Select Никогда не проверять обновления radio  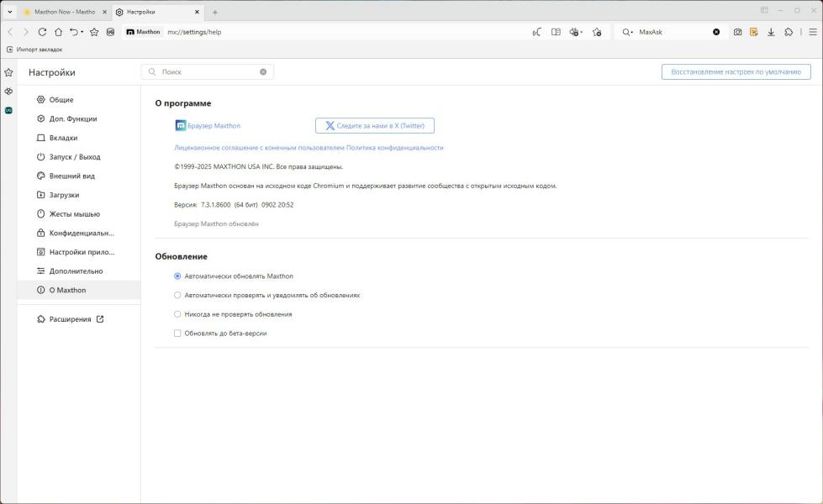pos(177,314)
